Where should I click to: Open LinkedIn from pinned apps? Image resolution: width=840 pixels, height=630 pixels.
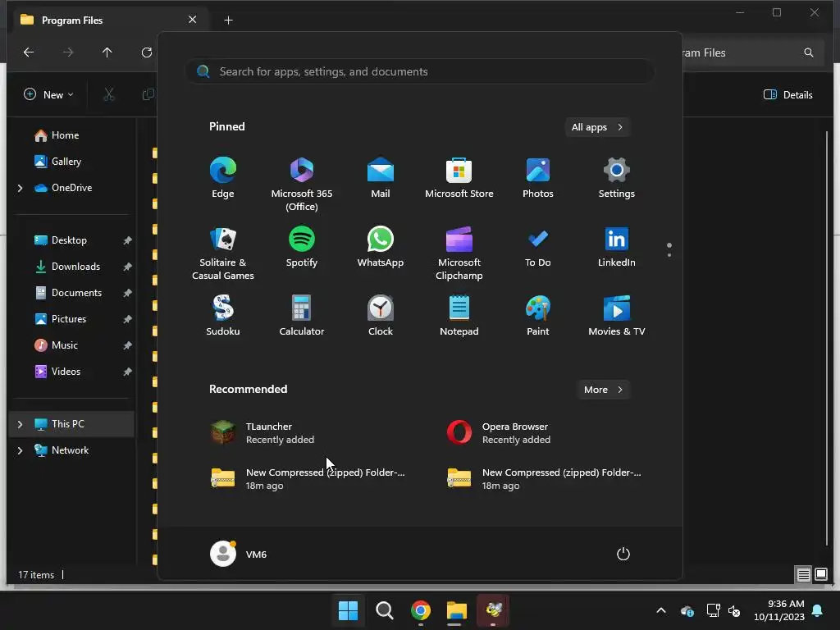[617, 247]
